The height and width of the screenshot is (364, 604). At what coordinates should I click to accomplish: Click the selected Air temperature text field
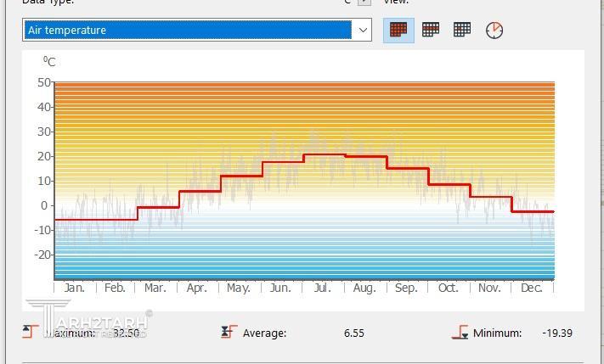[x=187, y=30]
